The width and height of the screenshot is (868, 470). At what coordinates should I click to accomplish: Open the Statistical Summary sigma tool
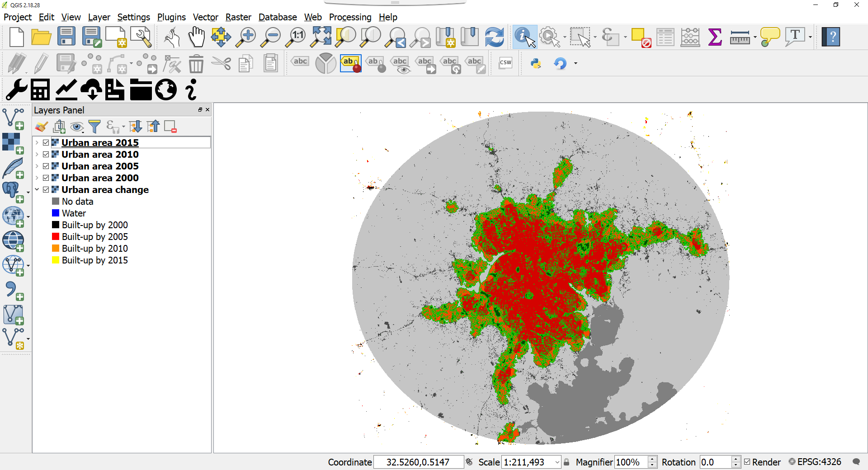point(715,37)
